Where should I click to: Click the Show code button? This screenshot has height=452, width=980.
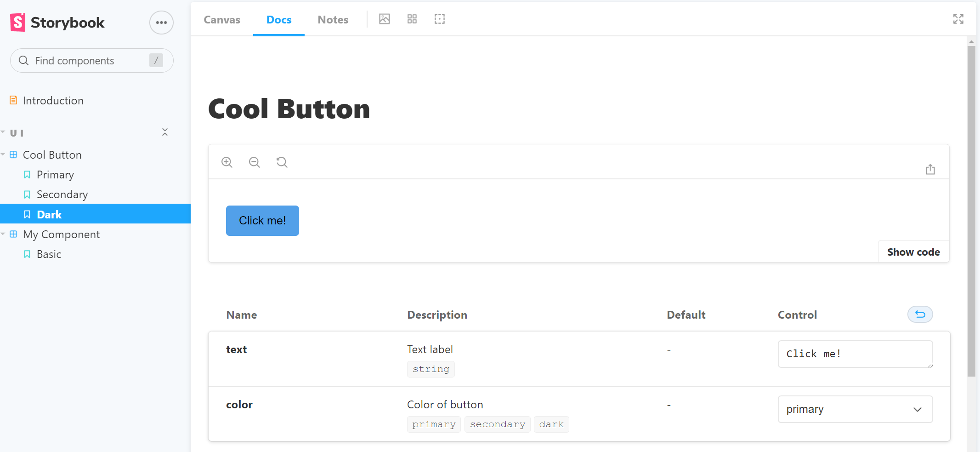(913, 252)
